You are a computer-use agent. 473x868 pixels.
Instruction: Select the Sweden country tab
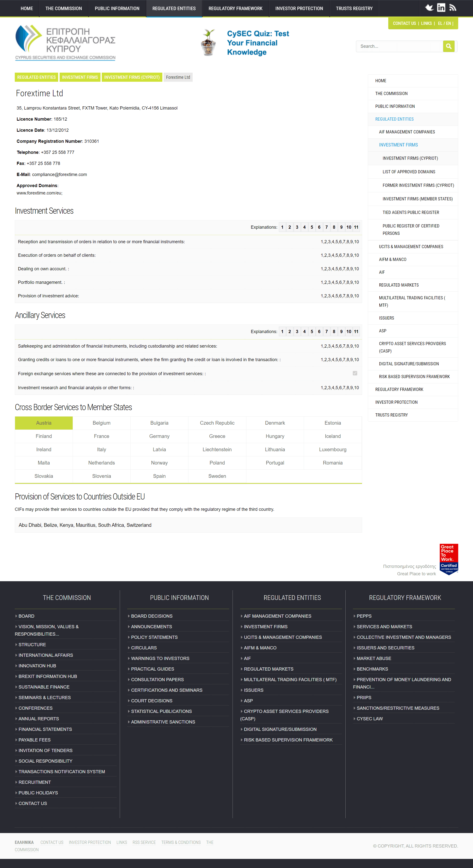click(217, 476)
